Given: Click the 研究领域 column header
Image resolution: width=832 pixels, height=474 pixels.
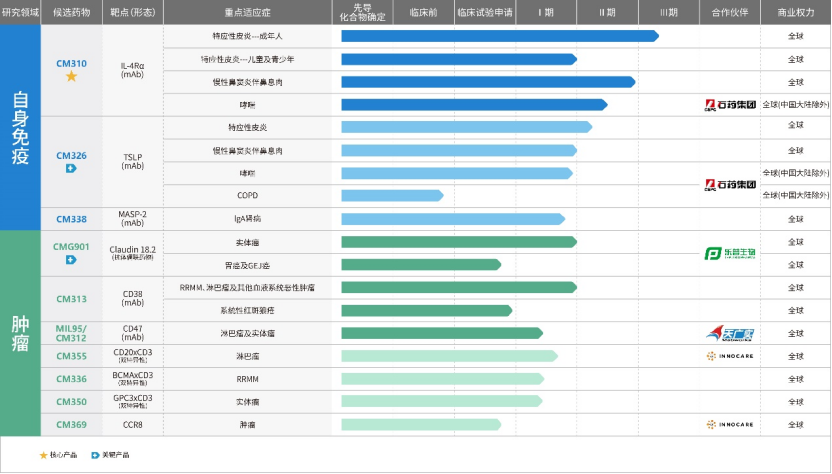Looking at the screenshot, I should click(x=20, y=12).
